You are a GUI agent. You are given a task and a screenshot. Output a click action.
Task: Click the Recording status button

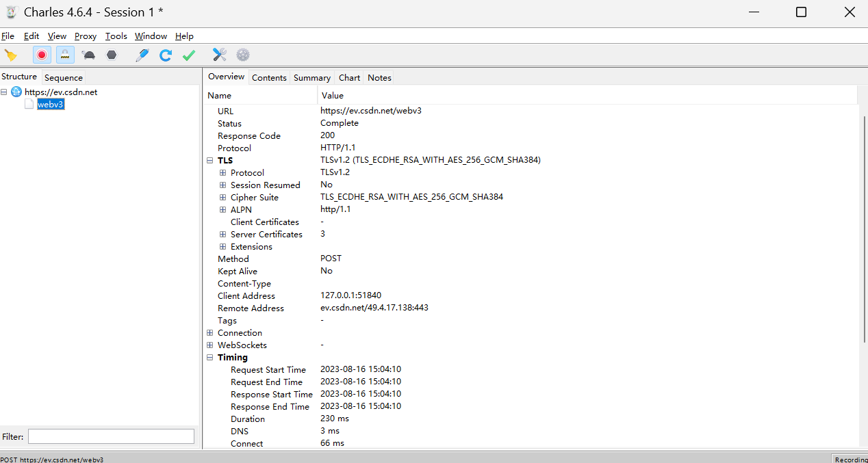pos(850,460)
